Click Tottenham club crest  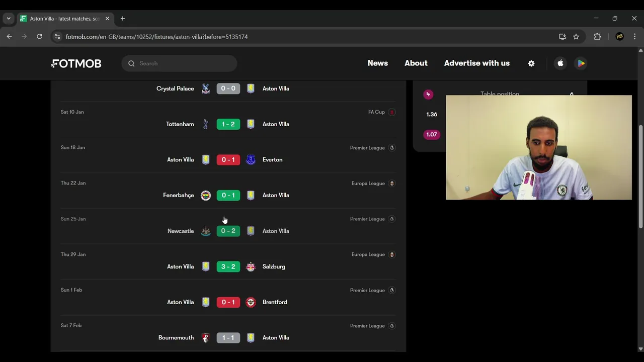coord(206,124)
